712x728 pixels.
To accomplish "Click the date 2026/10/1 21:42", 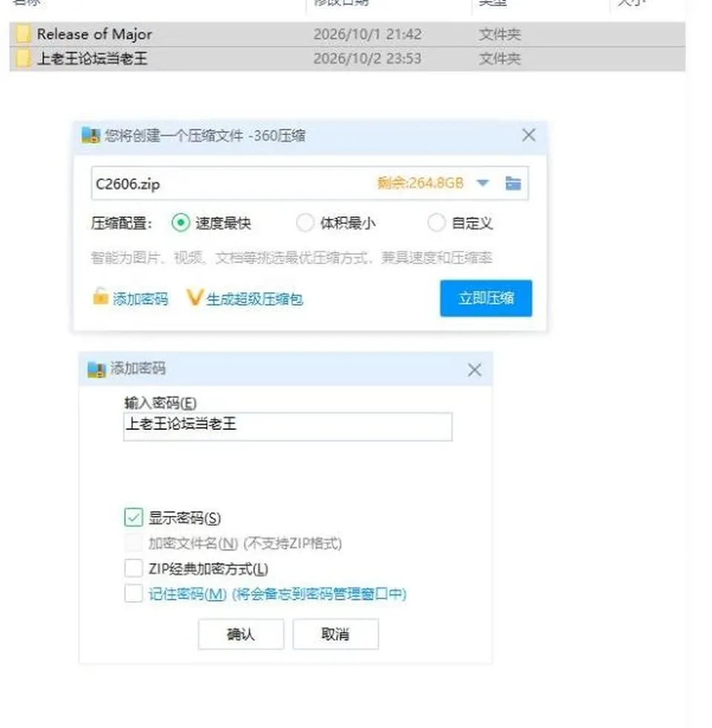I will (367, 34).
